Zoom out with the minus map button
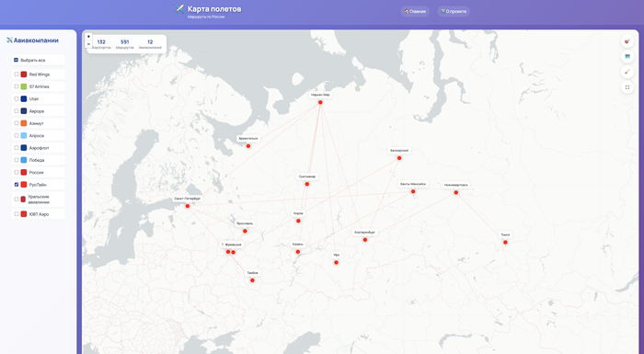This screenshot has width=644, height=354. tap(88, 44)
